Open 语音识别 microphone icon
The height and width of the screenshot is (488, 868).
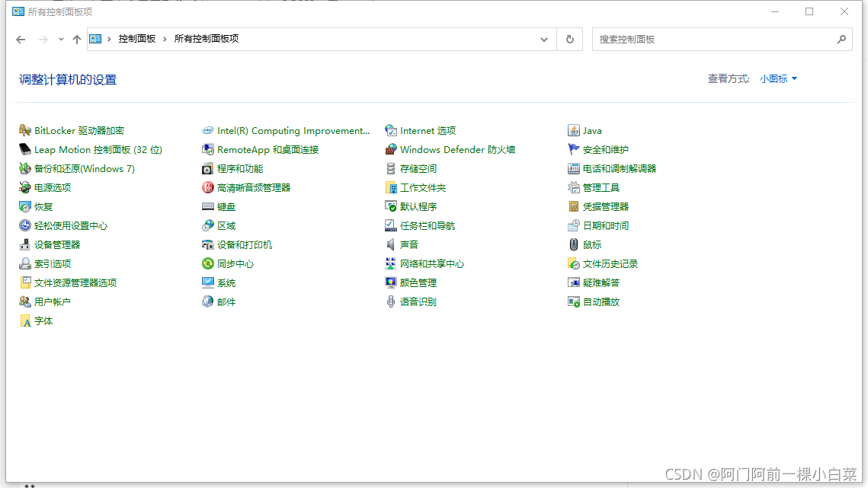point(391,302)
